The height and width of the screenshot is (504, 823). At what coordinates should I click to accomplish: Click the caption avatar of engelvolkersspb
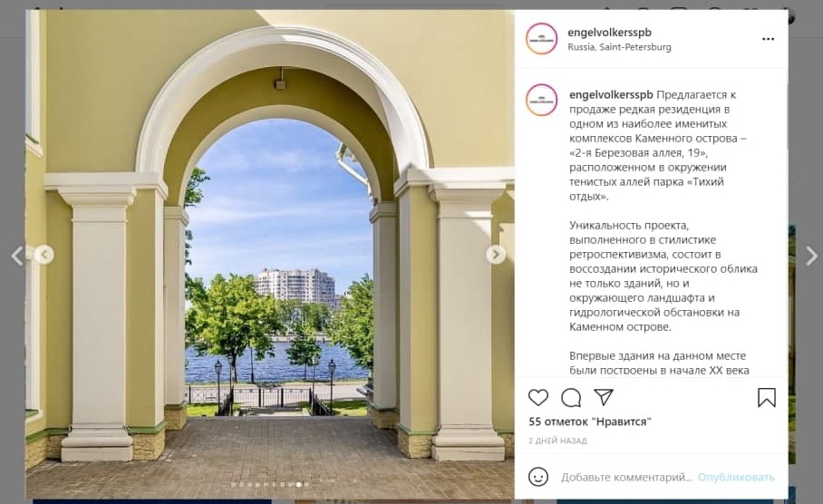coord(541,100)
